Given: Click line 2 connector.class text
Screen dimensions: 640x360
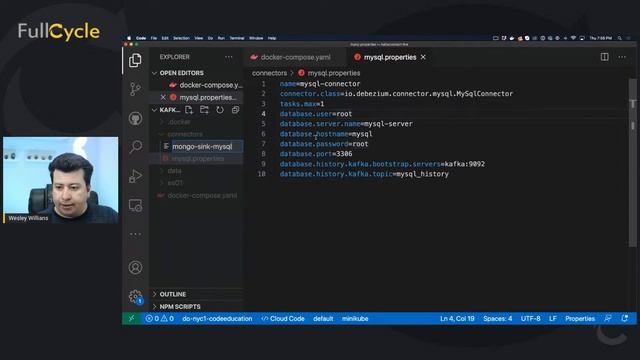Looking at the screenshot, I should pos(396,94).
